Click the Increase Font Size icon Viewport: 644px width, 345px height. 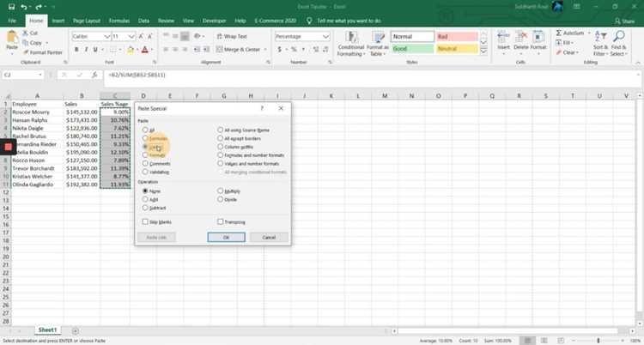[142, 37]
